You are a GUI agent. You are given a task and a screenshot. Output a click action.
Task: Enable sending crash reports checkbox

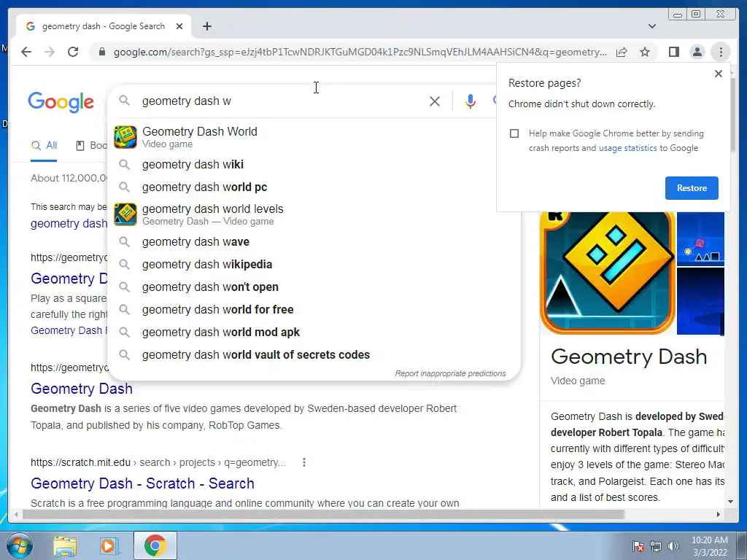(514, 133)
